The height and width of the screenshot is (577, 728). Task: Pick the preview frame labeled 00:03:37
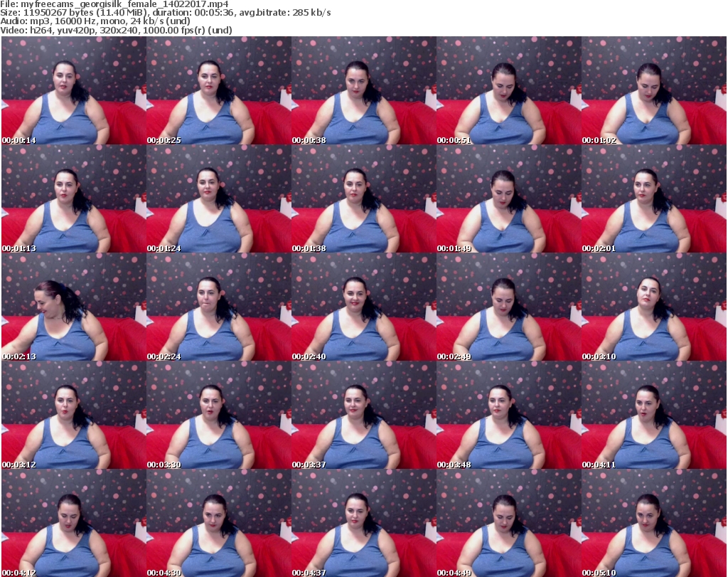[x=363, y=415]
